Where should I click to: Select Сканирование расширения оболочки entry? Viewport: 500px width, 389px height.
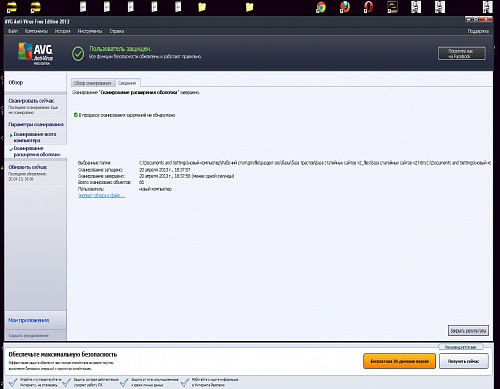(37, 151)
